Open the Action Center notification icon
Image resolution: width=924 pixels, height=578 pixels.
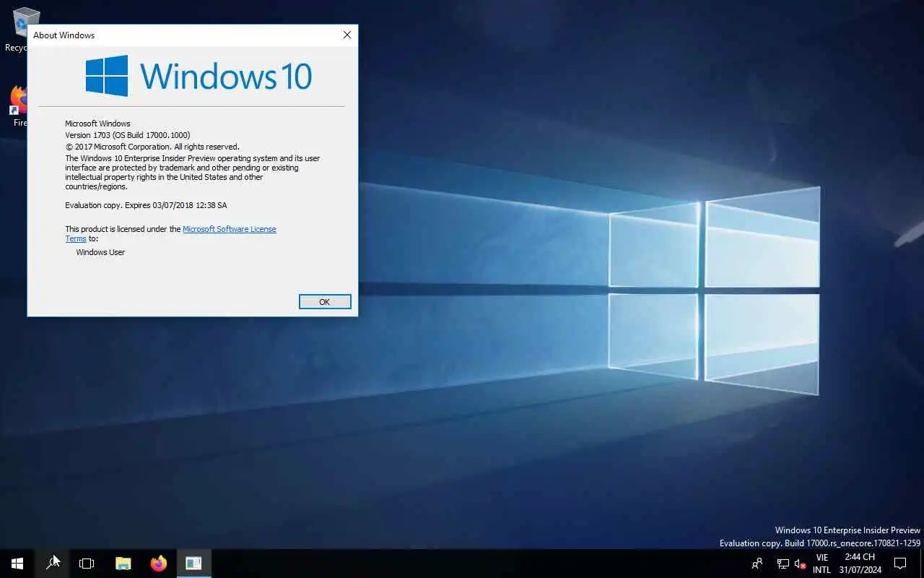[x=900, y=564]
